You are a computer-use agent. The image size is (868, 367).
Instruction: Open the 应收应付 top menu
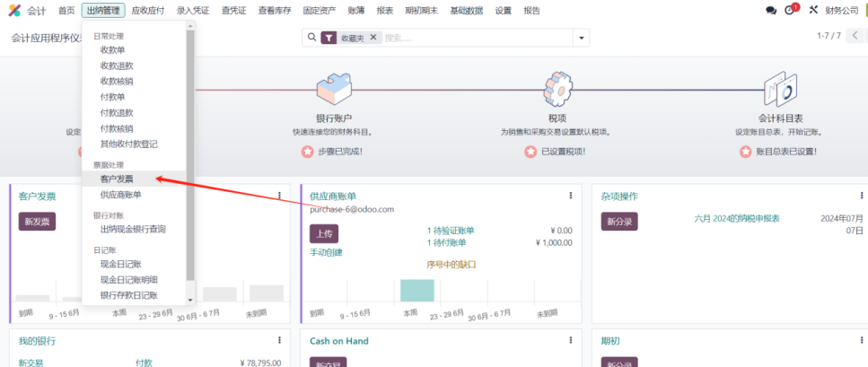point(147,11)
